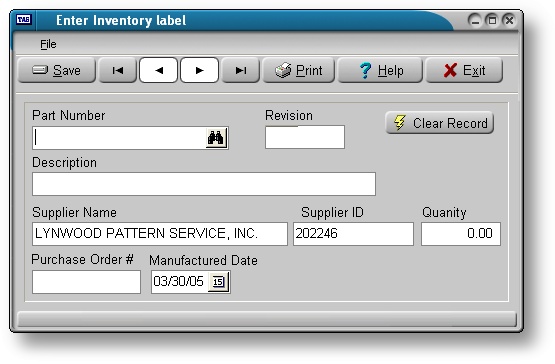This screenshot has width=555, height=364.
Task: Go to next record arrow
Action: [x=200, y=70]
